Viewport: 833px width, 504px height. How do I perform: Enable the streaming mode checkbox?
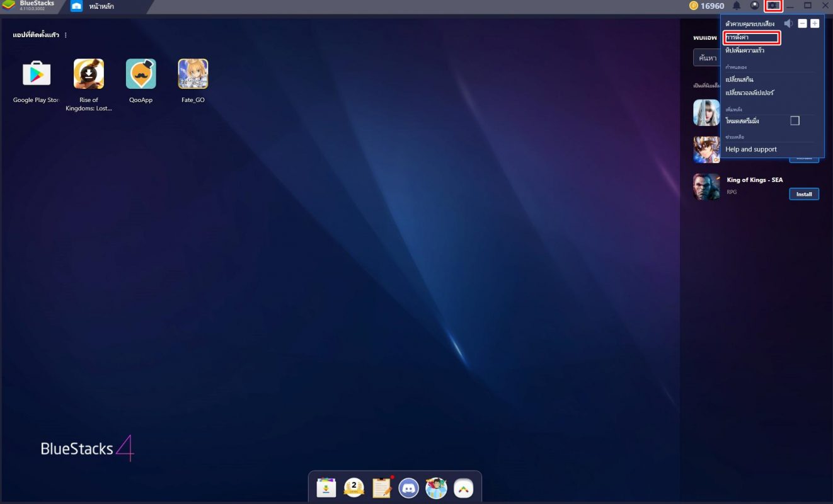coord(795,120)
